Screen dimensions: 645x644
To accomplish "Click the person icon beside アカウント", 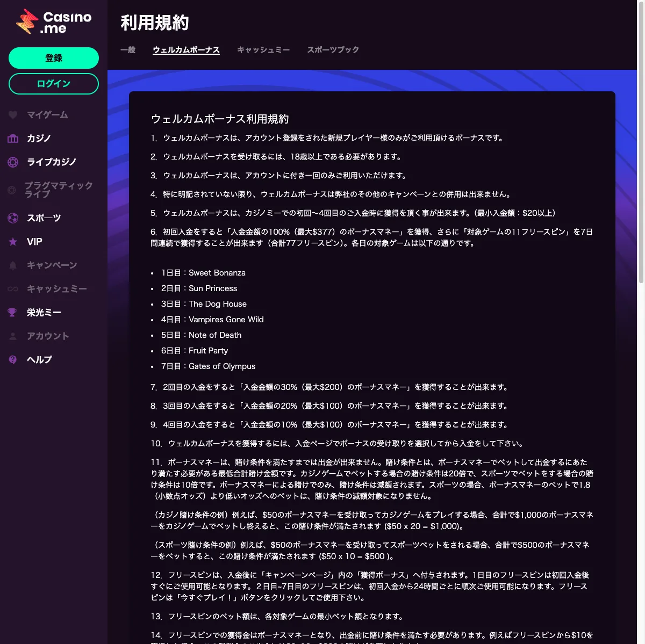I will pos(13,336).
